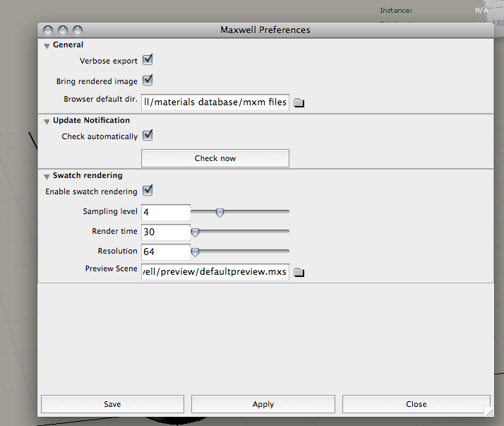Apply the preference changes
Viewport: 504px width, 426px height.
(263, 404)
